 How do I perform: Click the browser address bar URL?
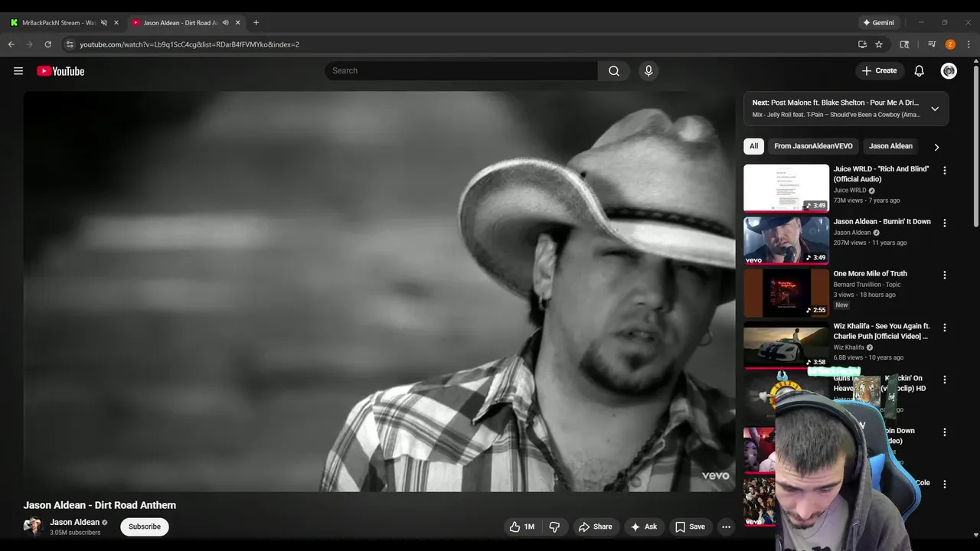tap(190, 44)
